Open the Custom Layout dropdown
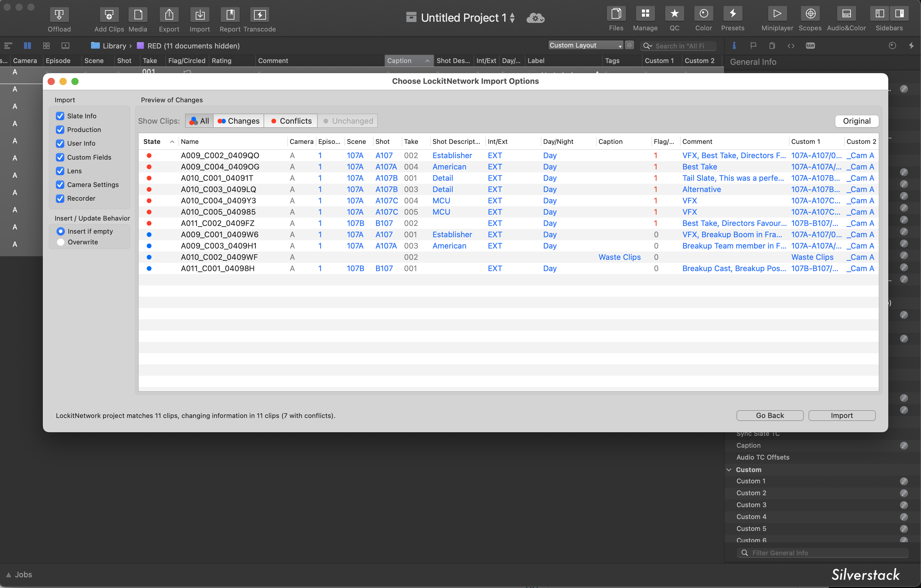This screenshot has height=588, width=921. coord(585,45)
